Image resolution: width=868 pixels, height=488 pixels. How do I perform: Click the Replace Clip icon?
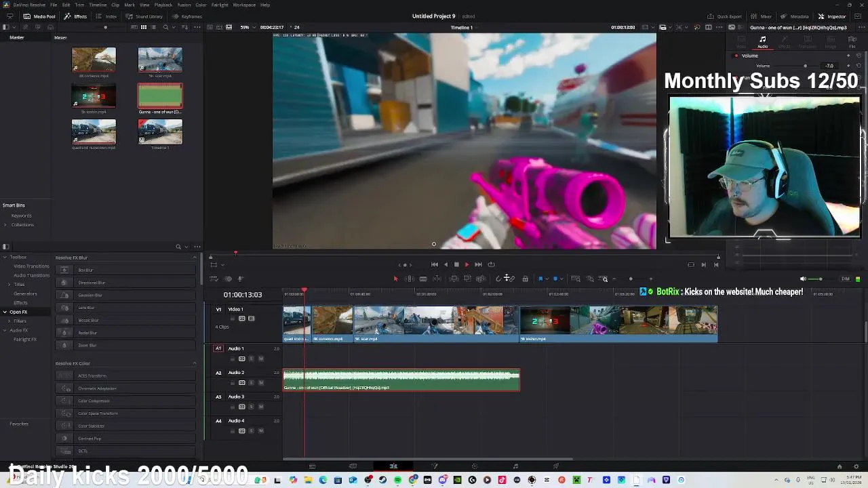[481, 279]
